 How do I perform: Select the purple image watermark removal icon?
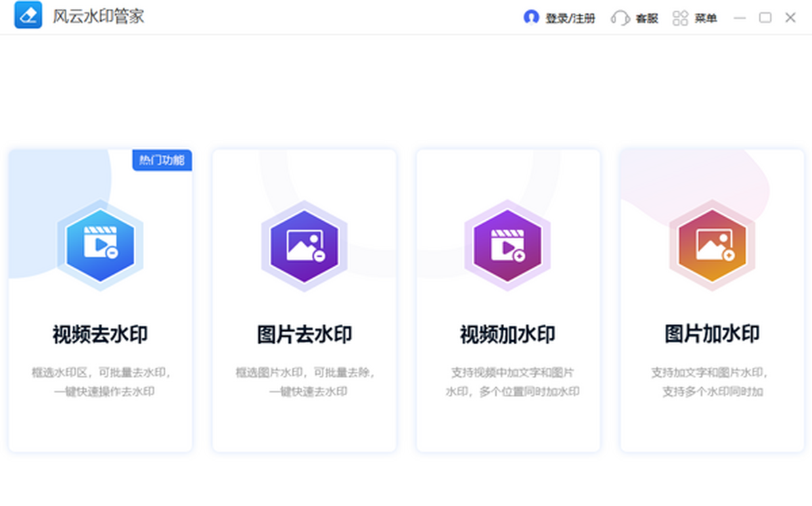tap(304, 245)
